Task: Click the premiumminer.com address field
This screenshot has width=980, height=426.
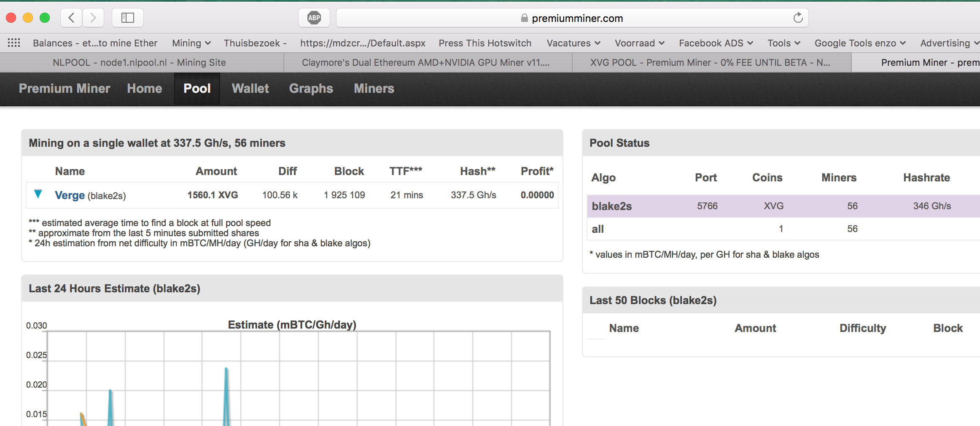Action: 572,18
